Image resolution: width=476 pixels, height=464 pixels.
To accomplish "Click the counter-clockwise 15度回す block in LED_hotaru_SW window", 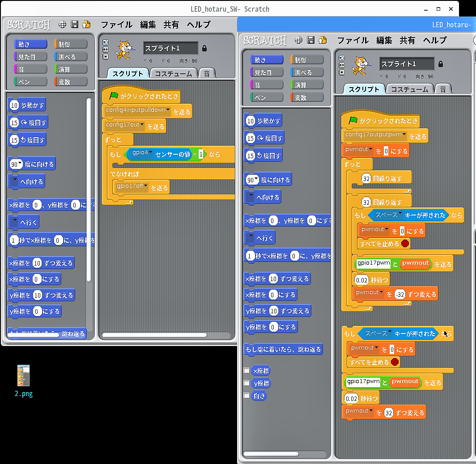I will point(27,140).
